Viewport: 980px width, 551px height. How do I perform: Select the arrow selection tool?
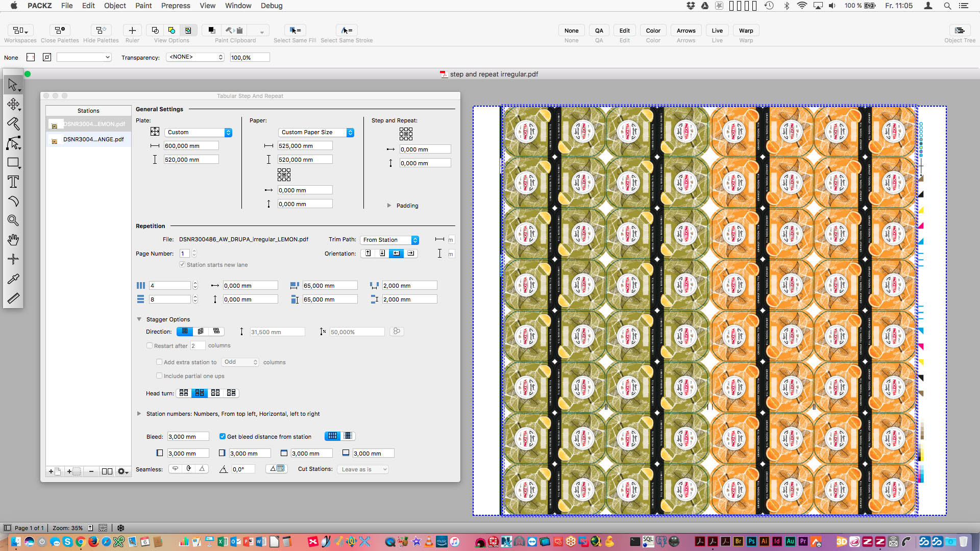[13, 85]
